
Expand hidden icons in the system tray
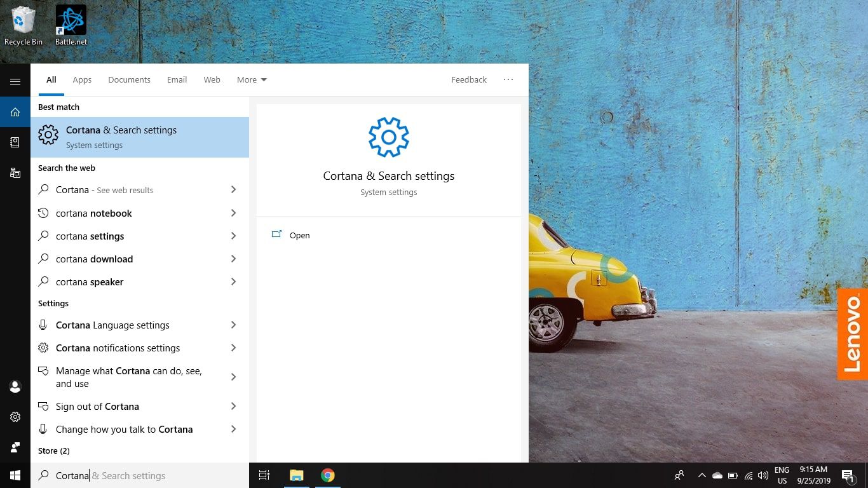(702, 475)
